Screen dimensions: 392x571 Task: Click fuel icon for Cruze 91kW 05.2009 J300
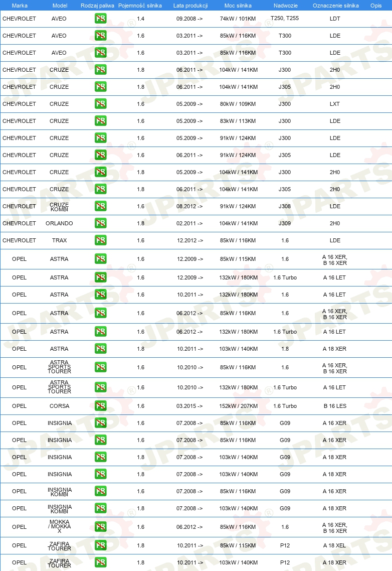[100, 138]
